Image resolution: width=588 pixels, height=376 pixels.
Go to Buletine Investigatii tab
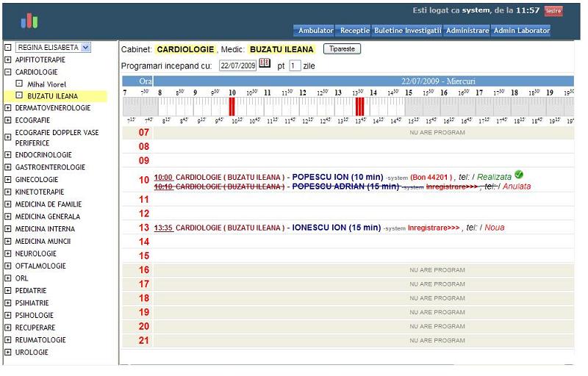(407, 31)
